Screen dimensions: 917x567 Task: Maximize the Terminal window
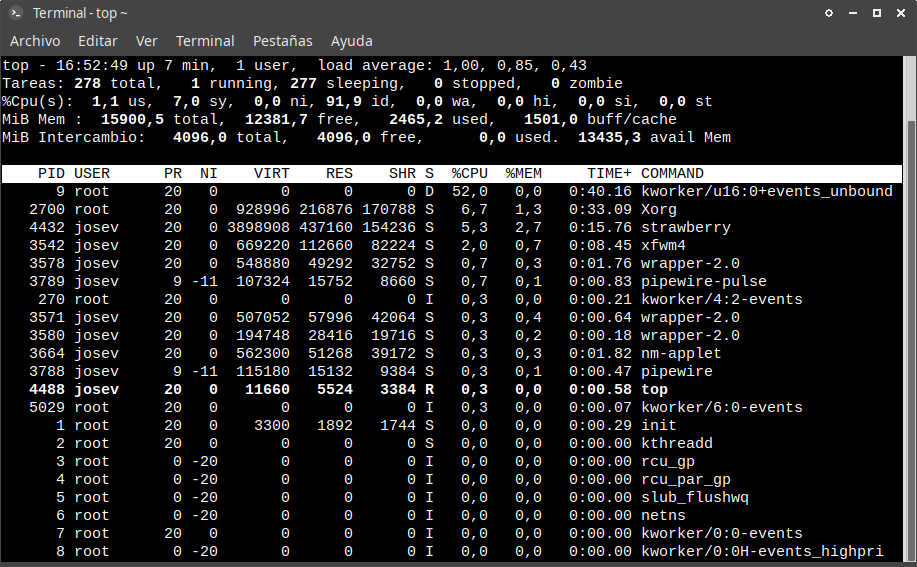point(877,13)
